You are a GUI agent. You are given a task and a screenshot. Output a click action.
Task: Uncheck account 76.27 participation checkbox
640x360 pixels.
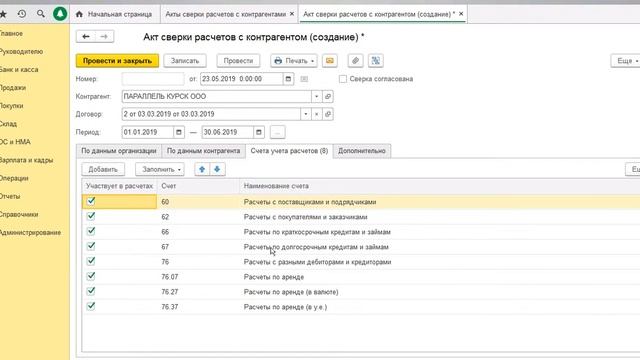(x=91, y=291)
